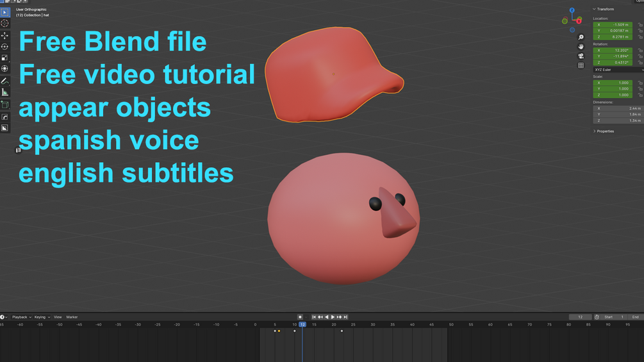Screen dimensions: 644x362
Task: Select the Select Box tool
Action: coord(5,12)
